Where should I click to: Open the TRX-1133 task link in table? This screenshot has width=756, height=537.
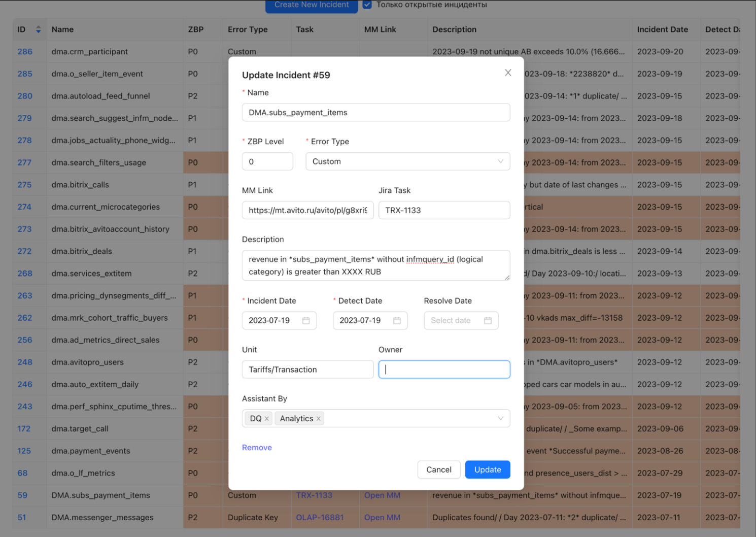pyautogui.click(x=314, y=495)
